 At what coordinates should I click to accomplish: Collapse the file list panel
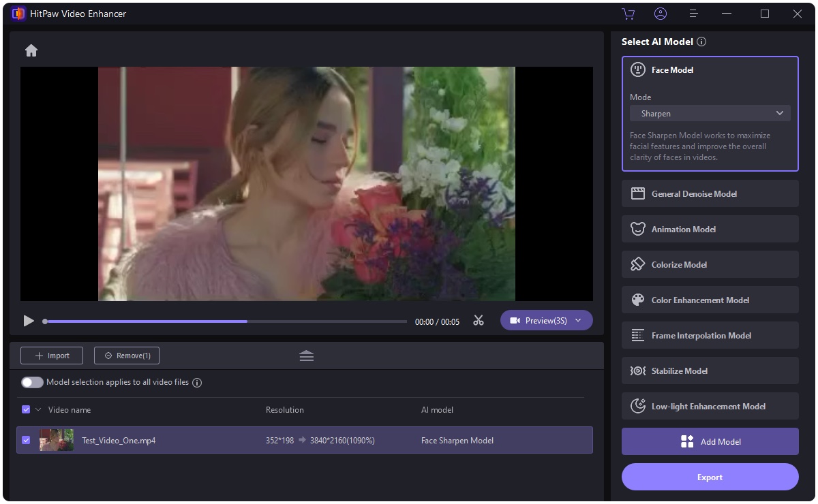click(306, 355)
